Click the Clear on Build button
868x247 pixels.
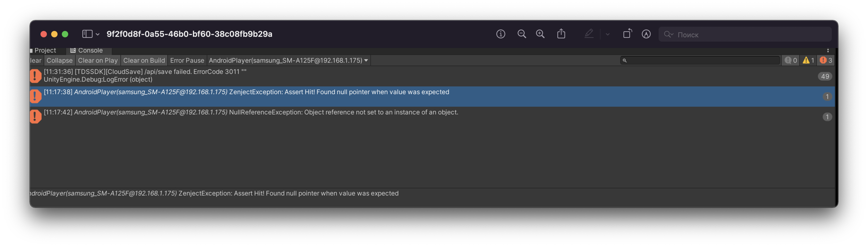click(144, 61)
